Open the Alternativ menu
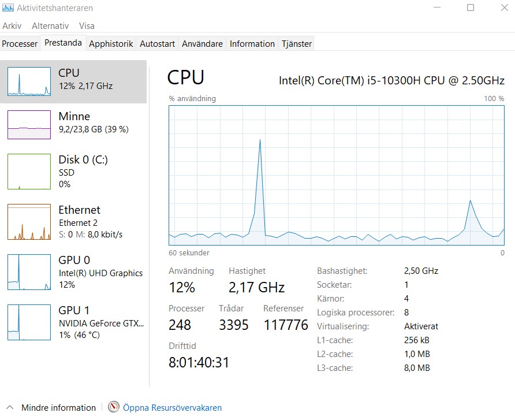515x420 pixels. [50, 25]
